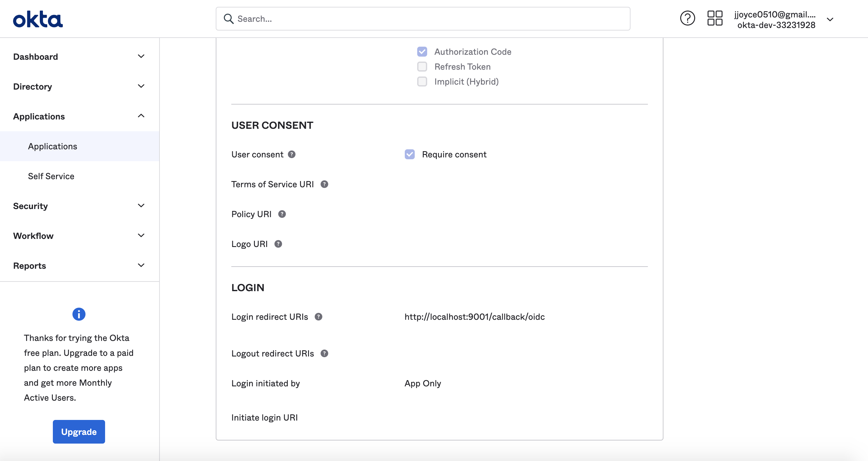Click the grid/apps switcher icon
The width and height of the screenshot is (868, 461).
[x=715, y=18]
